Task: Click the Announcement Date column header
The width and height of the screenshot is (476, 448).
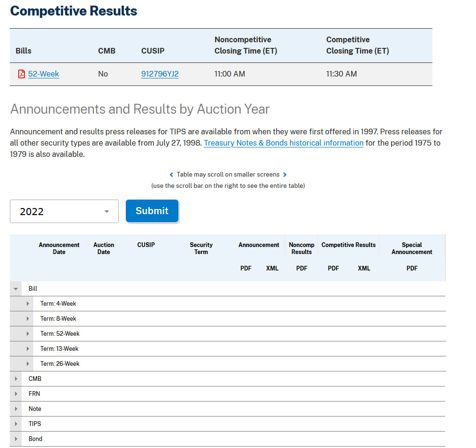Action: [59, 248]
